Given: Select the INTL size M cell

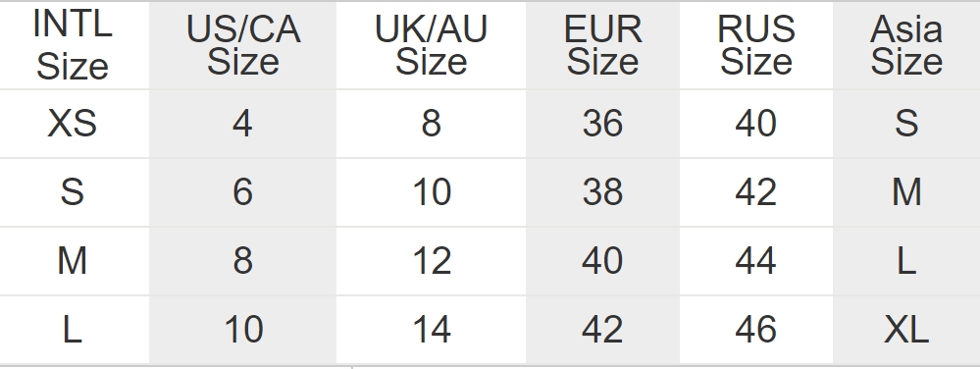Looking at the screenshot, I should point(73,261).
